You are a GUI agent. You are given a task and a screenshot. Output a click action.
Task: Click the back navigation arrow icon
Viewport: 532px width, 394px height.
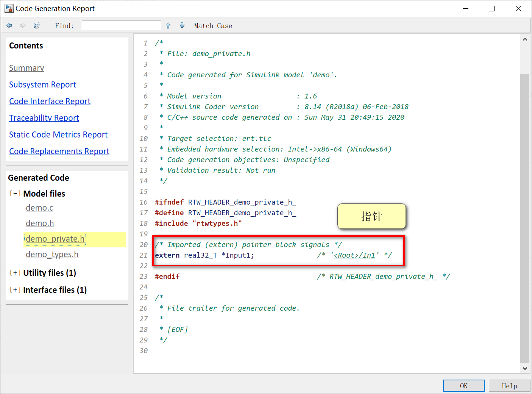click(9, 25)
